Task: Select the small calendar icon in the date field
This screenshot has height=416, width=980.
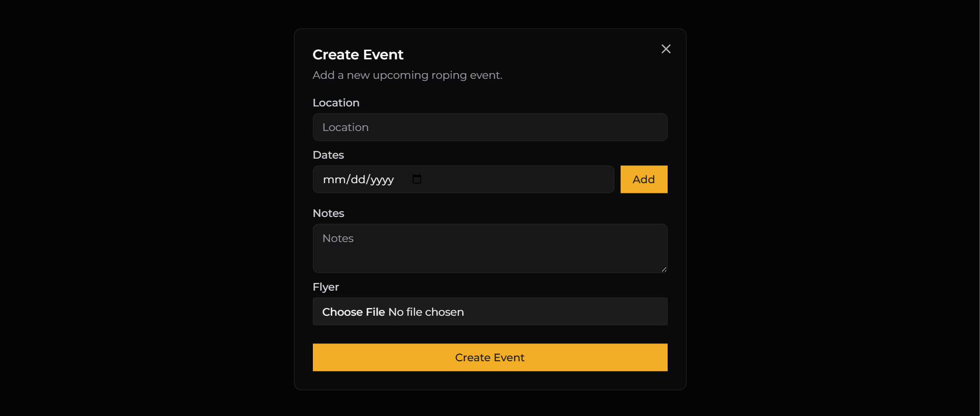Action: click(x=417, y=179)
